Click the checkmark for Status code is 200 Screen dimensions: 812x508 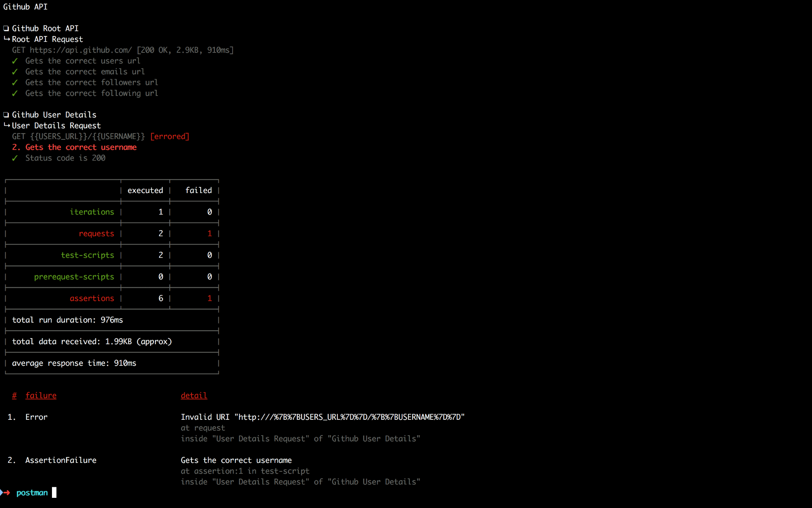point(15,158)
